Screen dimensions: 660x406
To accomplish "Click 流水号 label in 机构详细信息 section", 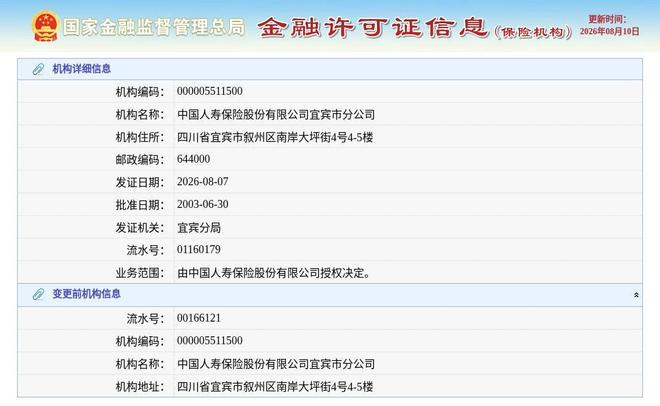I will (x=145, y=250).
